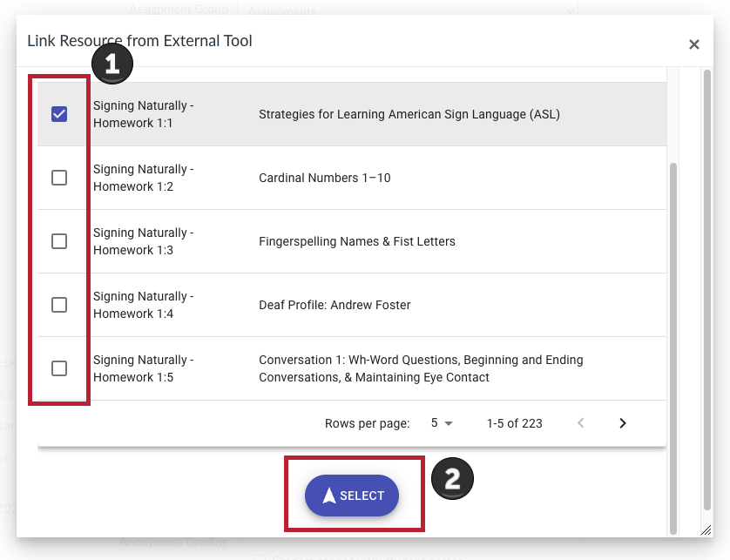Image resolution: width=730 pixels, height=560 pixels.
Task: Click 'Signing Naturally - Homework 1:4' title
Action: (x=144, y=305)
